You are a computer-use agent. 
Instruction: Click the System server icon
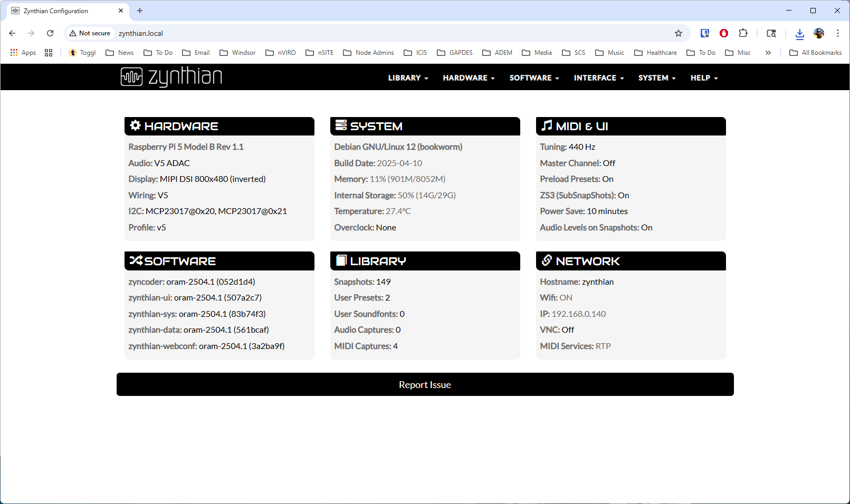[x=341, y=125]
